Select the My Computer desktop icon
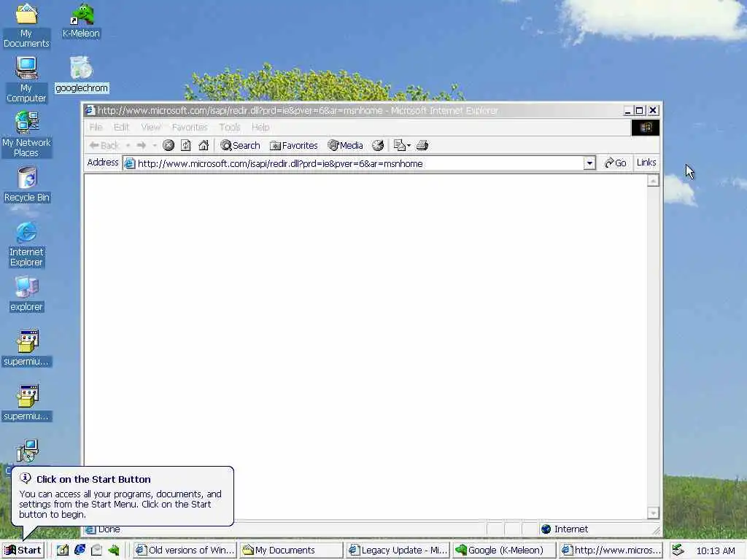Viewport: 747px width, 560px height. coord(26,79)
